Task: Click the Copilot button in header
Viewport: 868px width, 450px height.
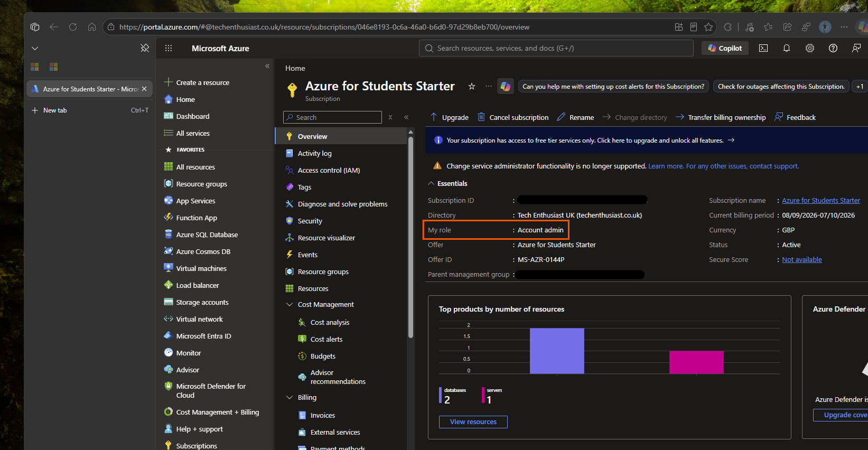Action: coord(725,48)
